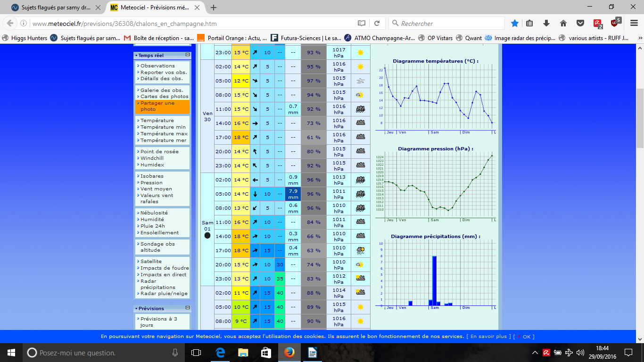Screen dimensions: 644x362
Task: Collapse the Prévisions panel
Action: pyautogui.click(x=187, y=308)
